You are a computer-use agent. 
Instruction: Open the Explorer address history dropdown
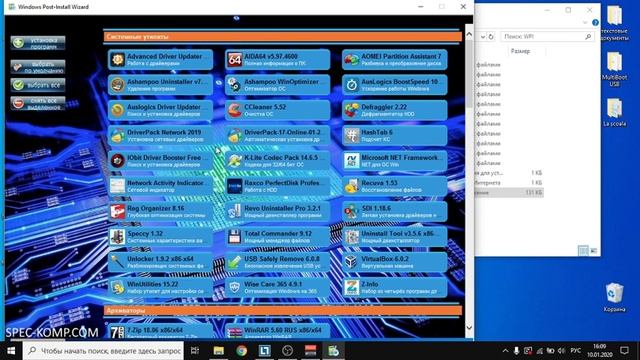[483, 36]
